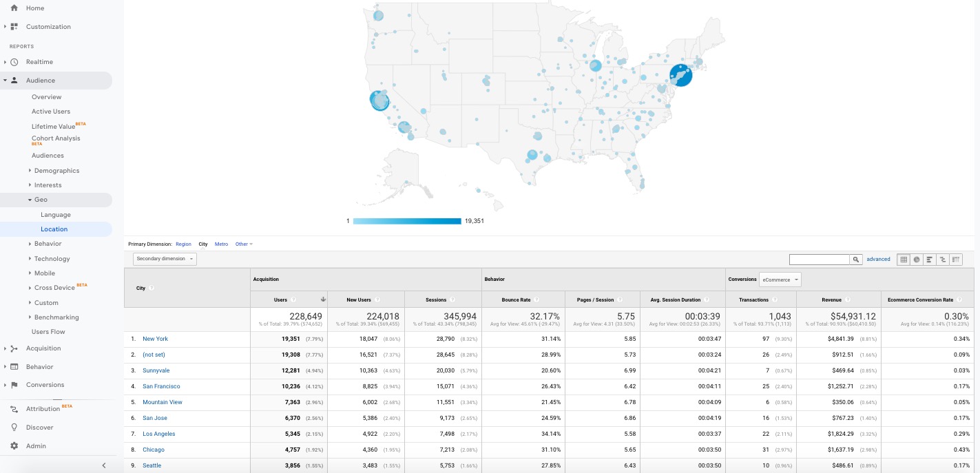Switch to the pie chart percentage view
980x473 pixels.
click(x=917, y=259)
